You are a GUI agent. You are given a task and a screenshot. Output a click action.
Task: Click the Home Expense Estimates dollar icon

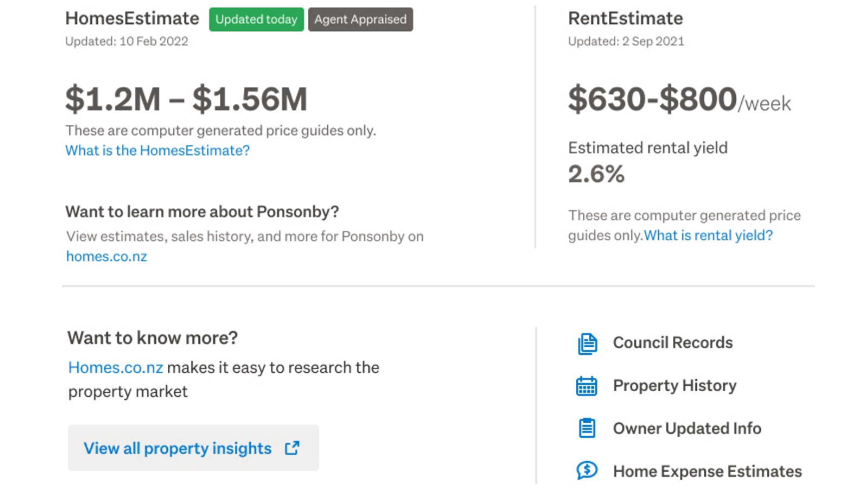pyautogui.click(x=587, y=470)
